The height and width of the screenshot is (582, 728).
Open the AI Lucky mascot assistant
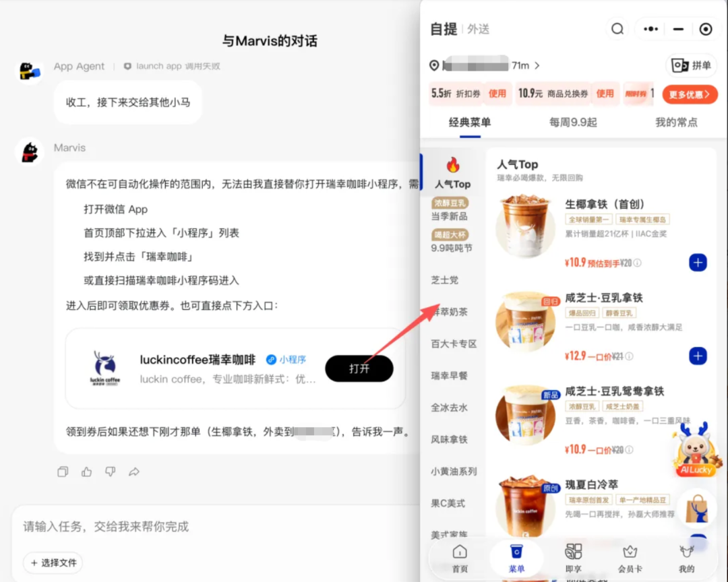click(x=696, y=450)
